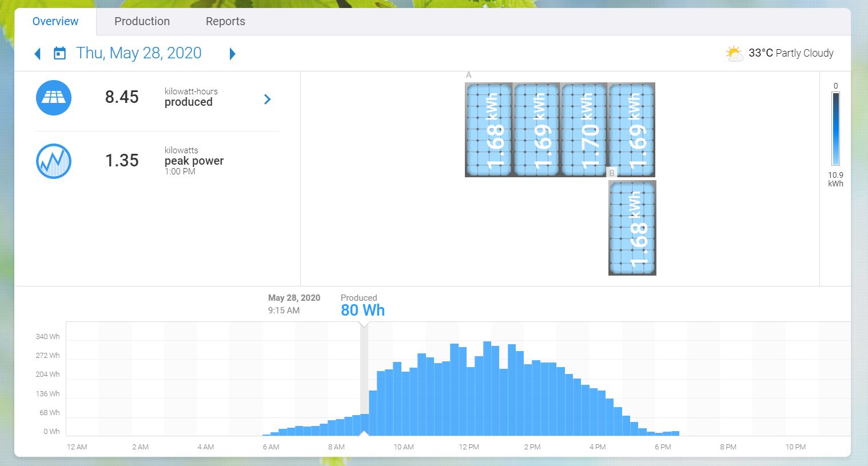The image size is (868, 466).
Task: Go to the previous day arrow
Action: (38, 54)
